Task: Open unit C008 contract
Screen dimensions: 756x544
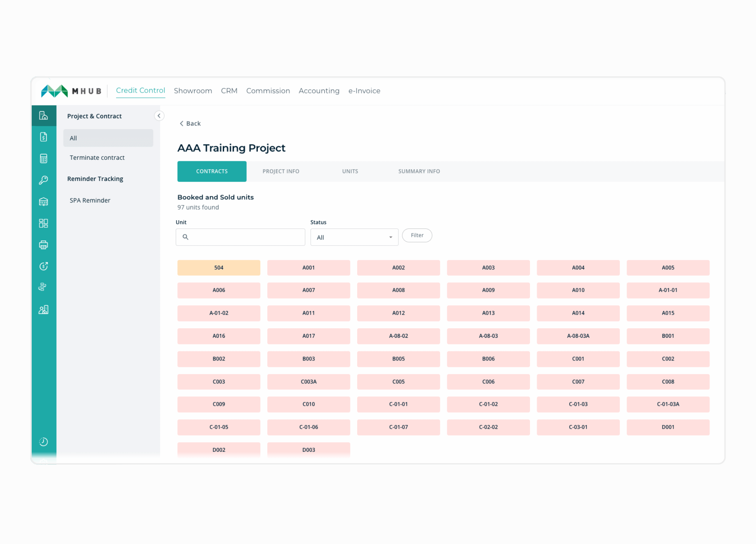Action: tap(668, 382)
